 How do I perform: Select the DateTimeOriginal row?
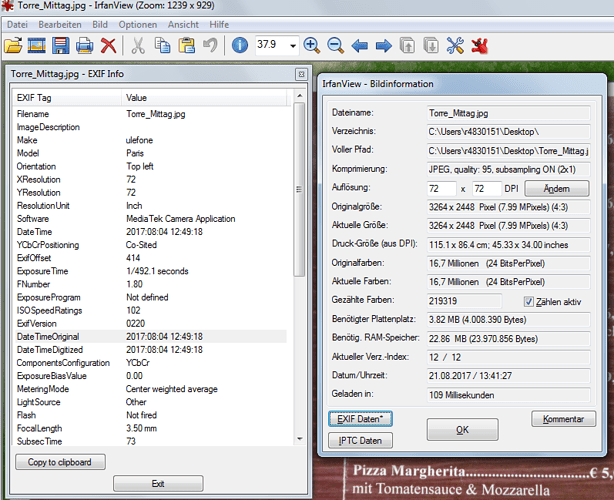[151, 337]
